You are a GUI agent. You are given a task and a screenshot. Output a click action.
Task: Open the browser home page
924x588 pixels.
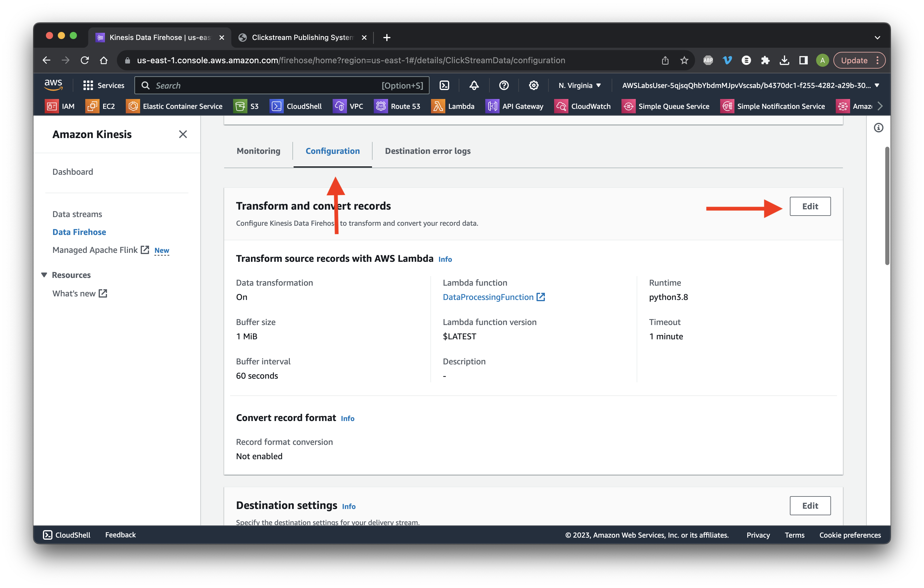point(104,60)
